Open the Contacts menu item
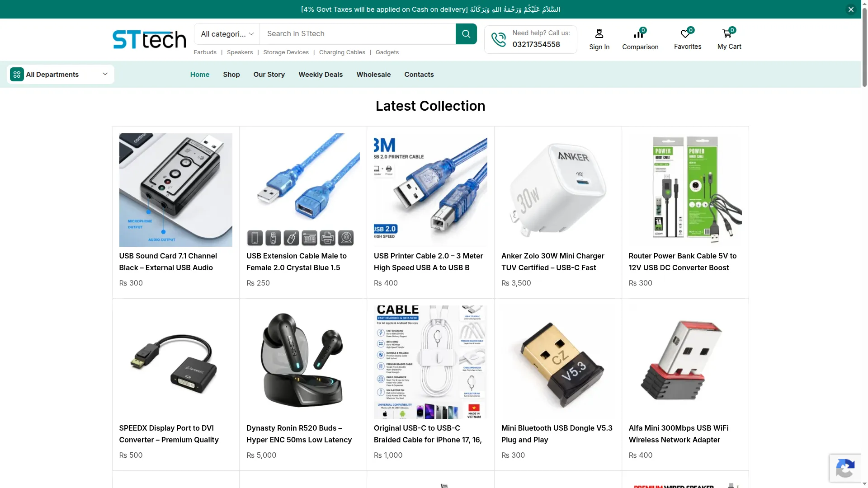This screenshot has height=488, width=868. click(419, 75)
